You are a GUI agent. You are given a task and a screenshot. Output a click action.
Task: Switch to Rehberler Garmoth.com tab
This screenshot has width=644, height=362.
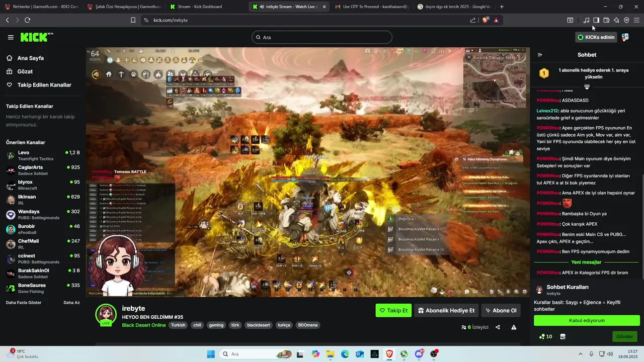tap(41, 7)
